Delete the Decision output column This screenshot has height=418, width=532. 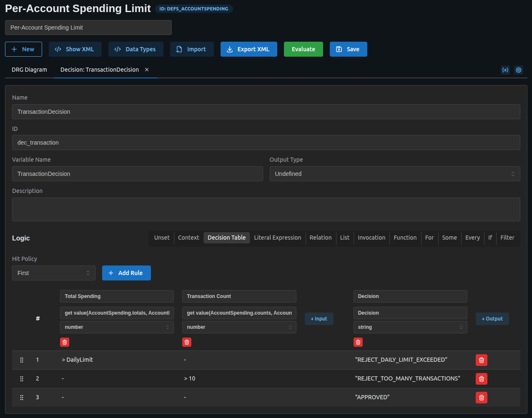click(358, 342)
